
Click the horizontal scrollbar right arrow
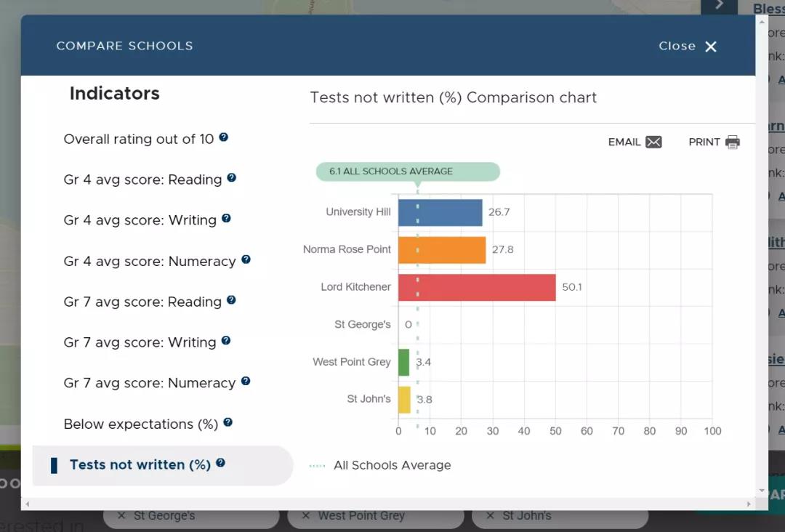pos(749,504)
